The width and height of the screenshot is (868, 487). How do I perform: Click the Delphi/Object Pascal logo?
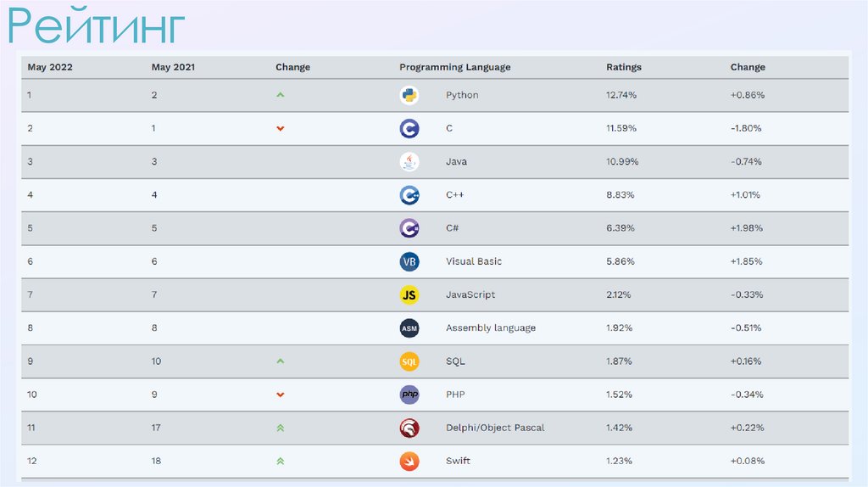tap(409, 428)
